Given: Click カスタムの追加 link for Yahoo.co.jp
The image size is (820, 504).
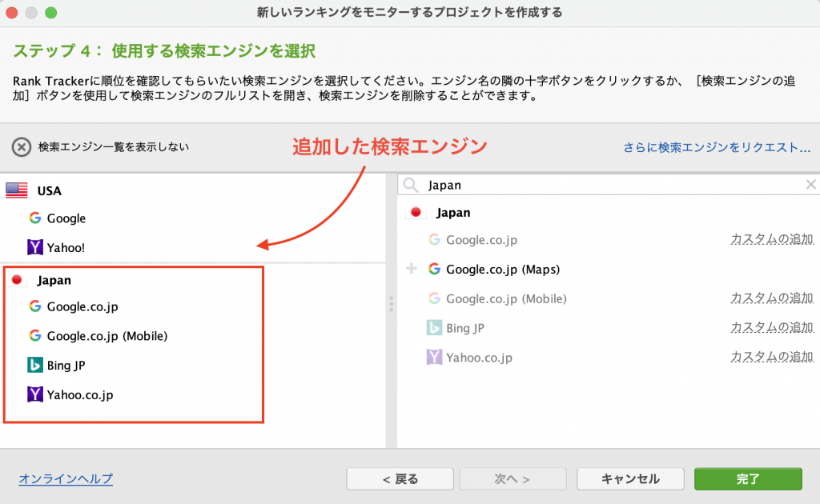Looking at the screenshot, I should point(772,357).
